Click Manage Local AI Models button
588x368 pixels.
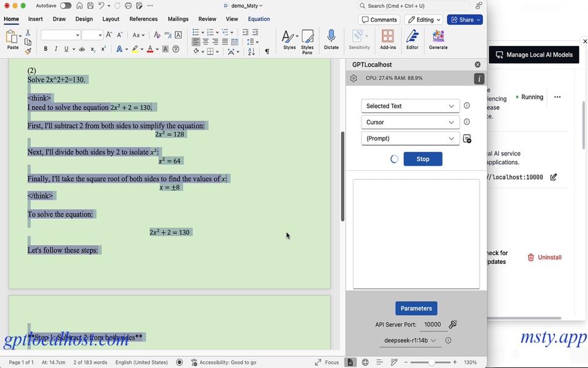pos(534,55)
